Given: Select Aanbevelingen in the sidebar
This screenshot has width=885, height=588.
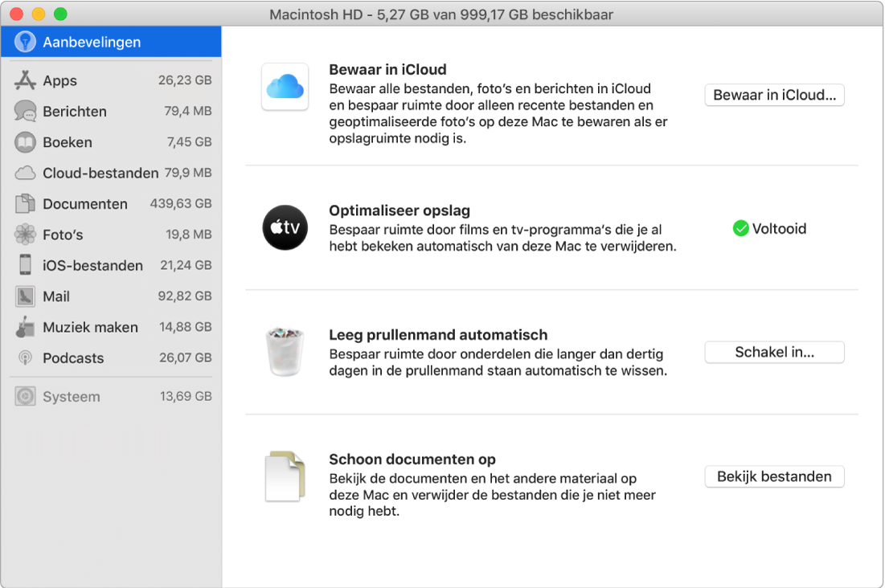Looking at the screenshot, I should point(111,42).
